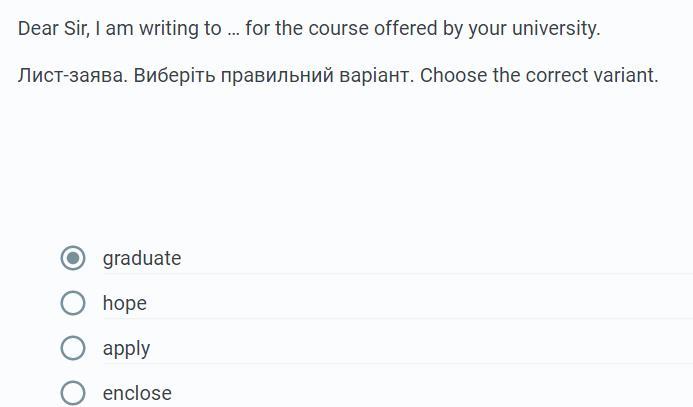
Task: Click the 'apply' answer label text
Action: click(x=126, y=348)
